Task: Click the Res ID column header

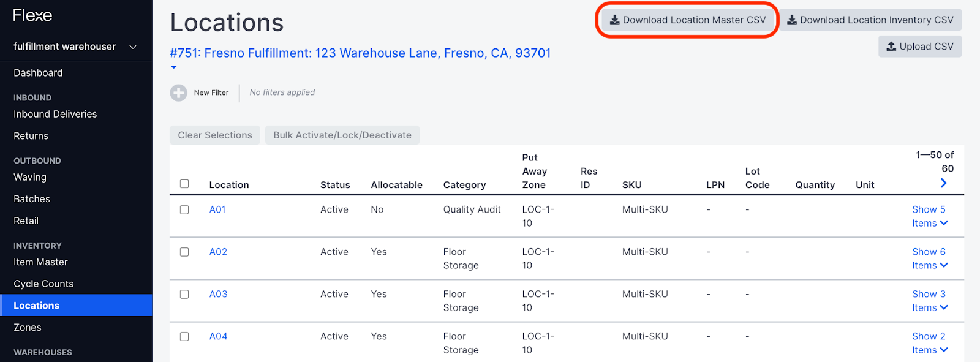Action: pyautogui.click(x=589, y=178)
